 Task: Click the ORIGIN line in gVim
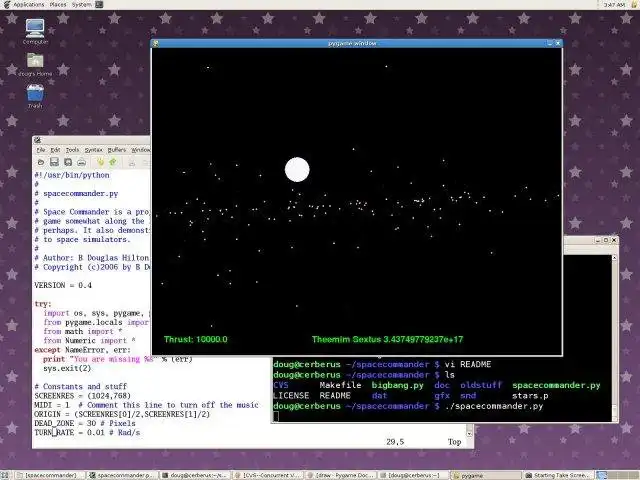pyautogui.click(x=122, y=414)
